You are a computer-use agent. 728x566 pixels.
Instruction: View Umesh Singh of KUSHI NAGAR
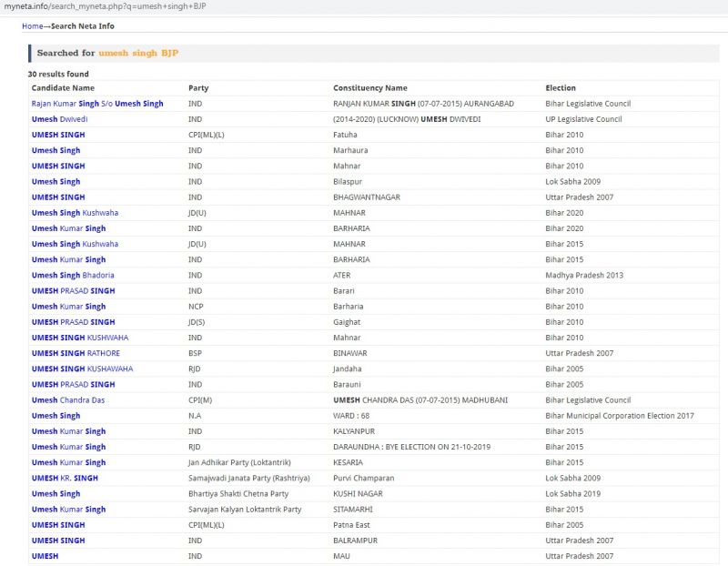[x=56, y=494]
